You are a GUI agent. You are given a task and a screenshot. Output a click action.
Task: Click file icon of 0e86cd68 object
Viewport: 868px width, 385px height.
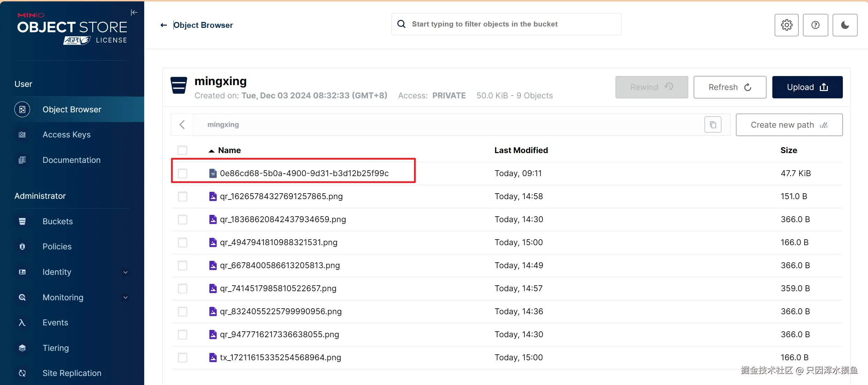(x=213, y=173)
